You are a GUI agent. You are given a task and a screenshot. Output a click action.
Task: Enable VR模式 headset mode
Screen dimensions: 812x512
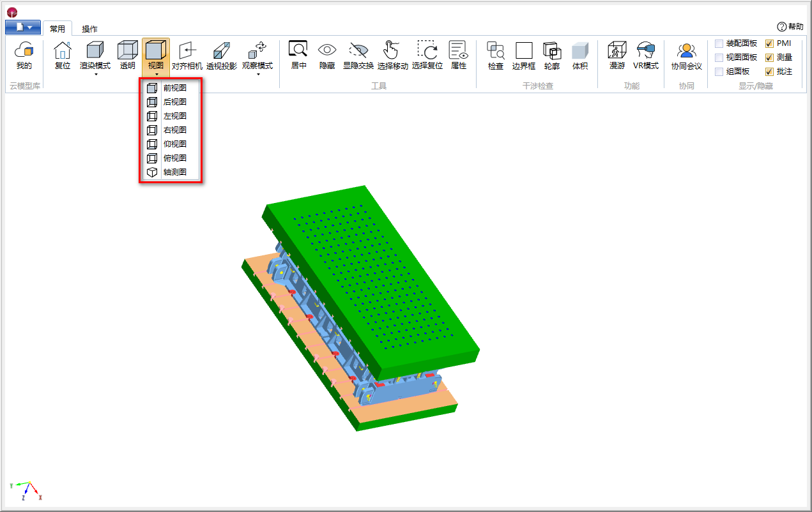[x=646, y=56]
